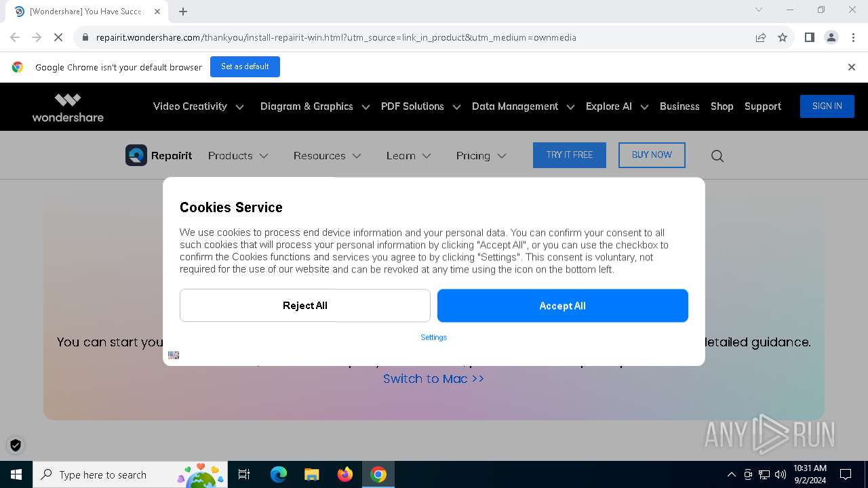The width and height of the screenshot is (868, 488).
Task: Open Chrome side panel icon
Action: tap(810, 37)
